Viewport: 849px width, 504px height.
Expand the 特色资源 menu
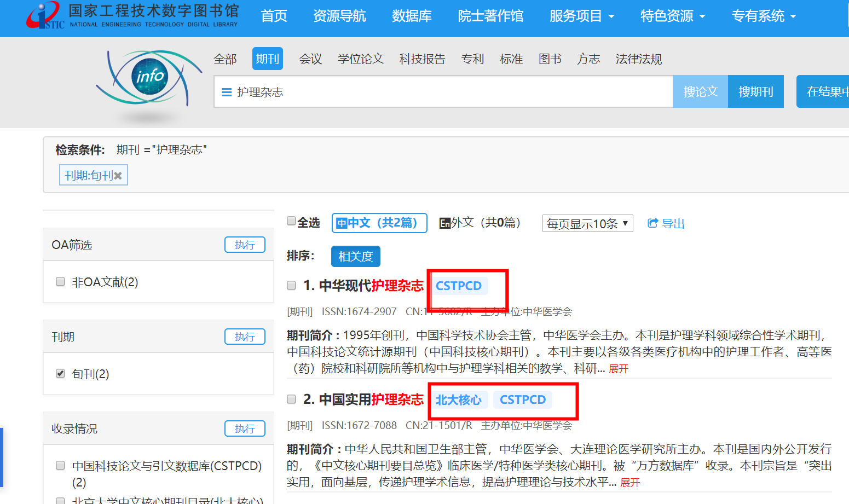pyautogui.click(x=673, y=16)
